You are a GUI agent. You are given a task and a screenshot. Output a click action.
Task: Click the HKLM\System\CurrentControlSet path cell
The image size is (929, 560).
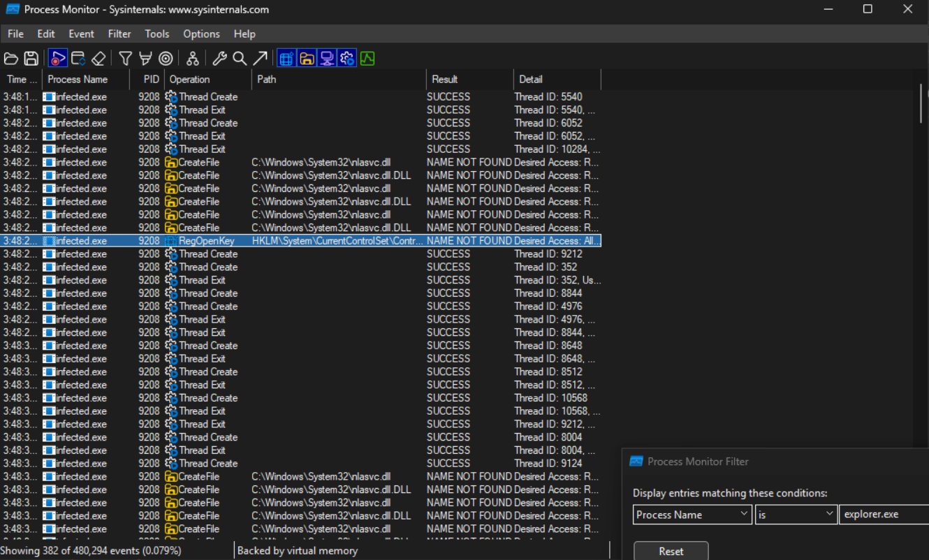click(x=337, y=241)
